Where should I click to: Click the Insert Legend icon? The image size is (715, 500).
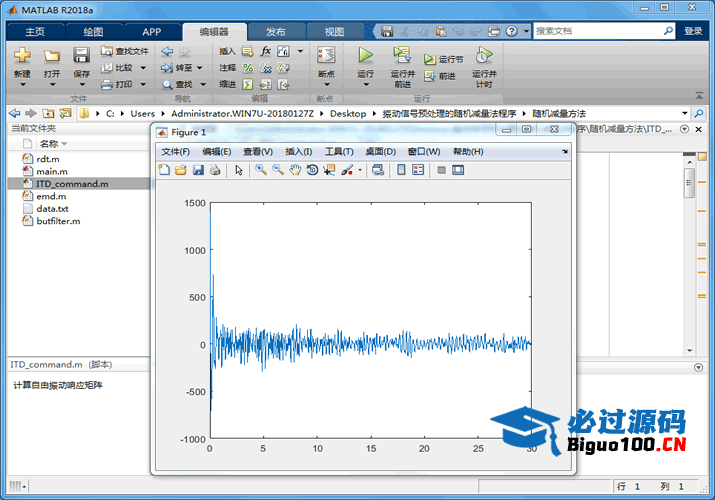(419, 170)
